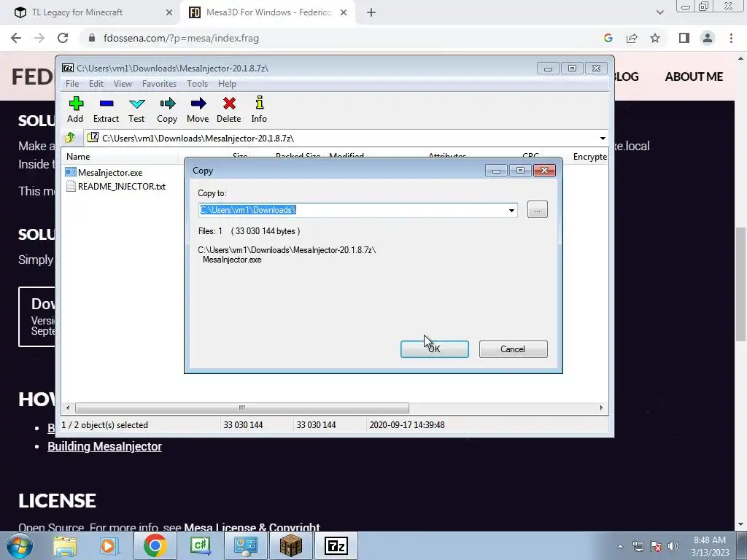
Task: Click the Chrome address bar URL
Action: click(x=181, y=38)
